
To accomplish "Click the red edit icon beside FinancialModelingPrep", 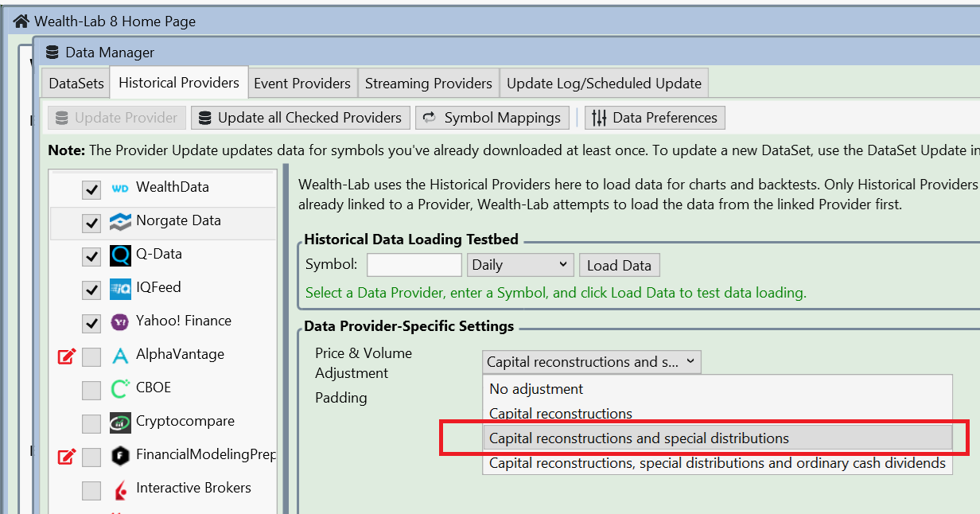I will [67, 456].
